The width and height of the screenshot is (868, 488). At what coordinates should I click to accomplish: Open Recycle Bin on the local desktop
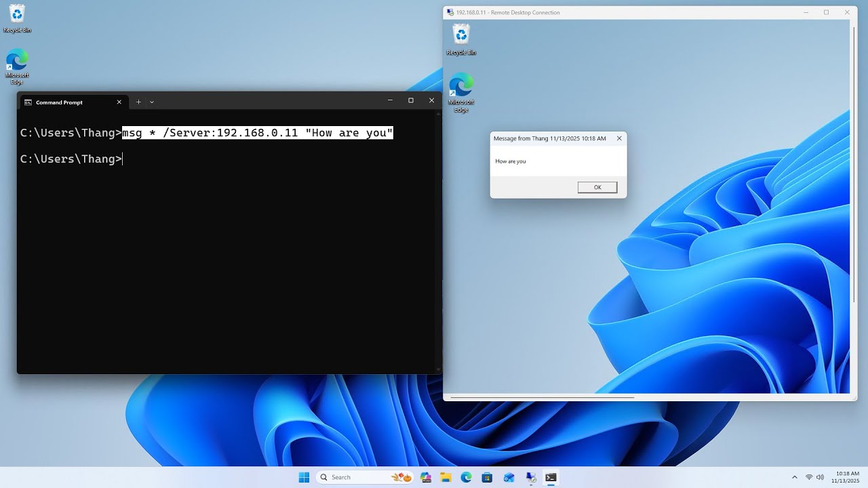[17, 18]
